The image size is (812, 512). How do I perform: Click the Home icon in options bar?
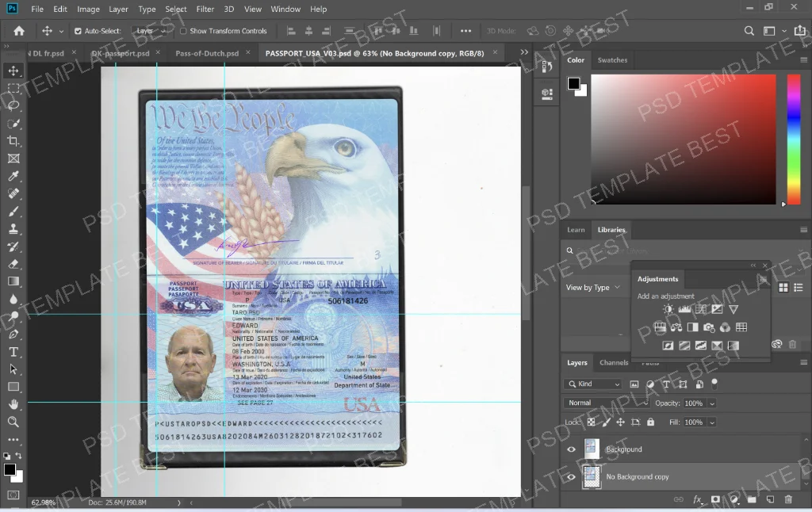19,31
